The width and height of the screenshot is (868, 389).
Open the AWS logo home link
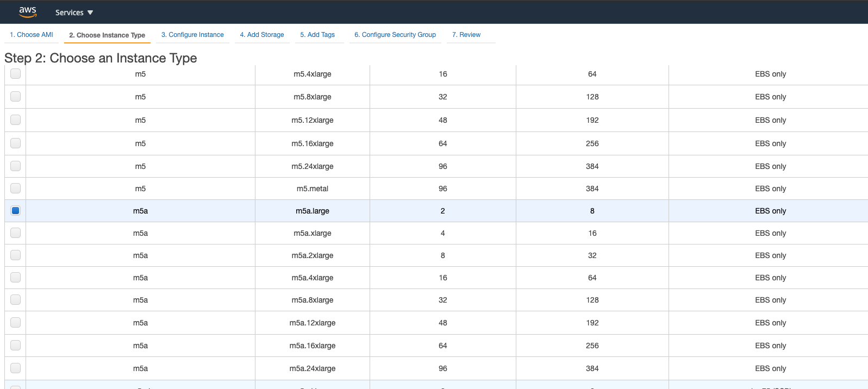pyautogui.click(x=28, y=12)
